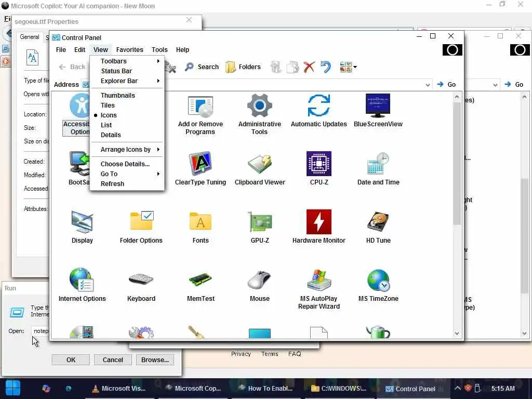Open the File menu
The width and height of the screenshot is (532, 399).
[61, 49]
